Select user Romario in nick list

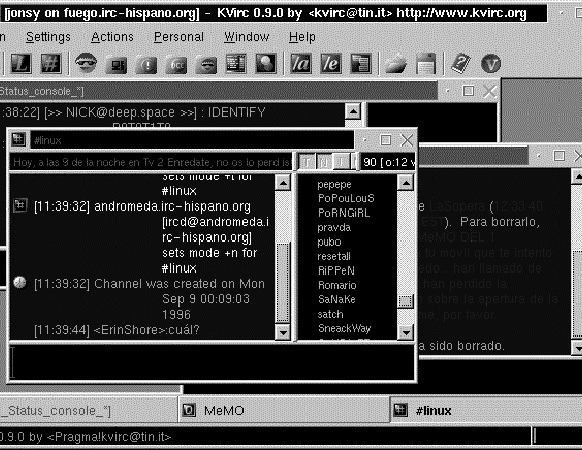[337, 285]
